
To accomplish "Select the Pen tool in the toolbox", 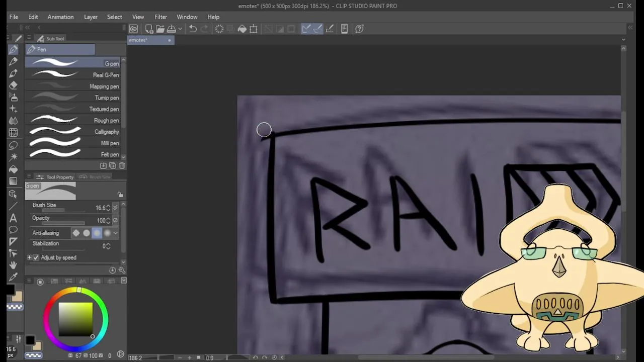I will click(x=14, y=49).
